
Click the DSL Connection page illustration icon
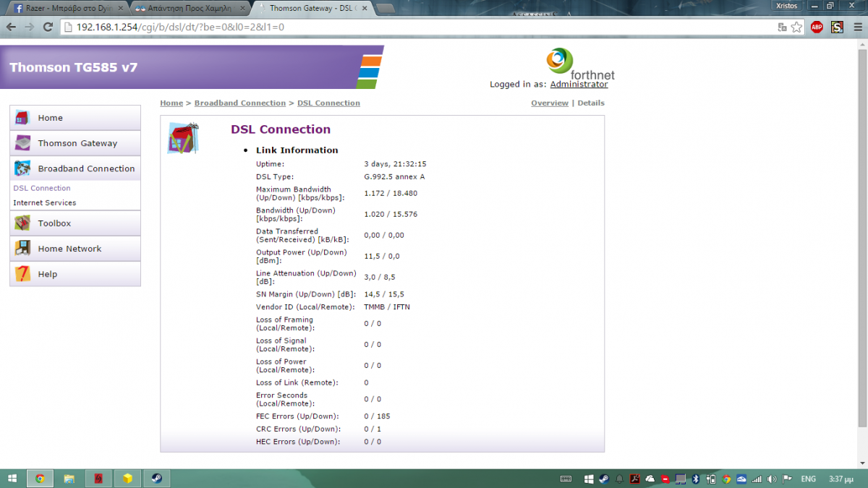tap(183, 137)
